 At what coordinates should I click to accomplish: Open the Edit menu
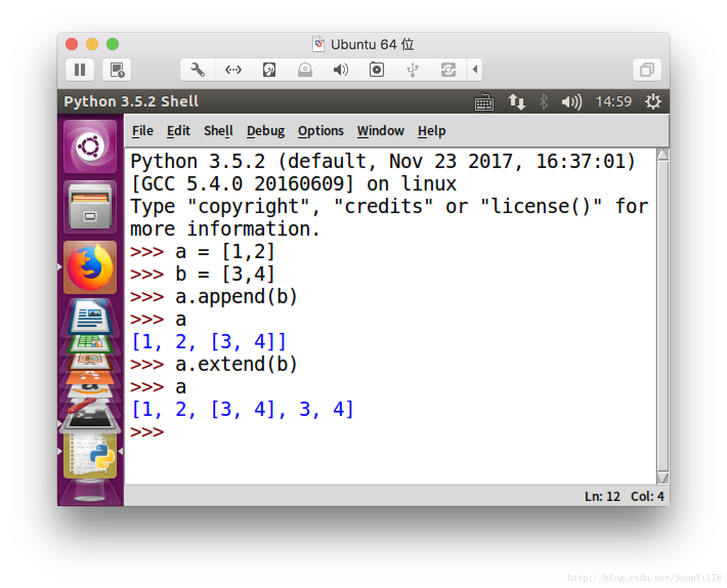point(178,131)
